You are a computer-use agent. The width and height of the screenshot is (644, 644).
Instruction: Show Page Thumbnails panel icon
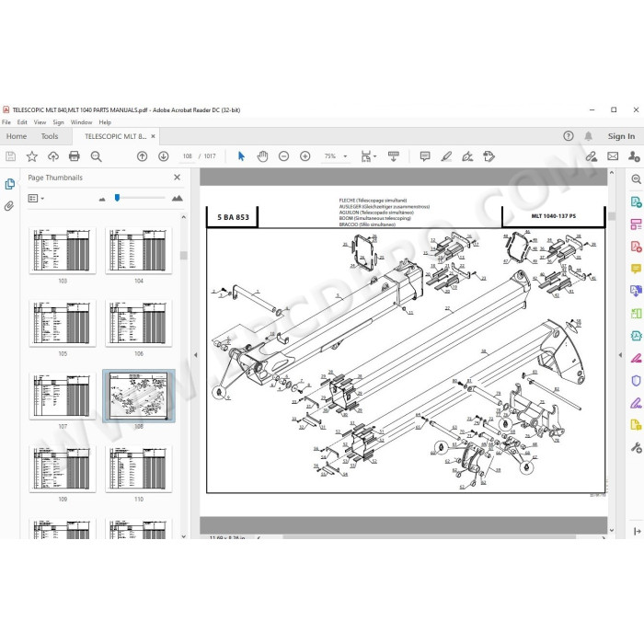coord(9,184)
